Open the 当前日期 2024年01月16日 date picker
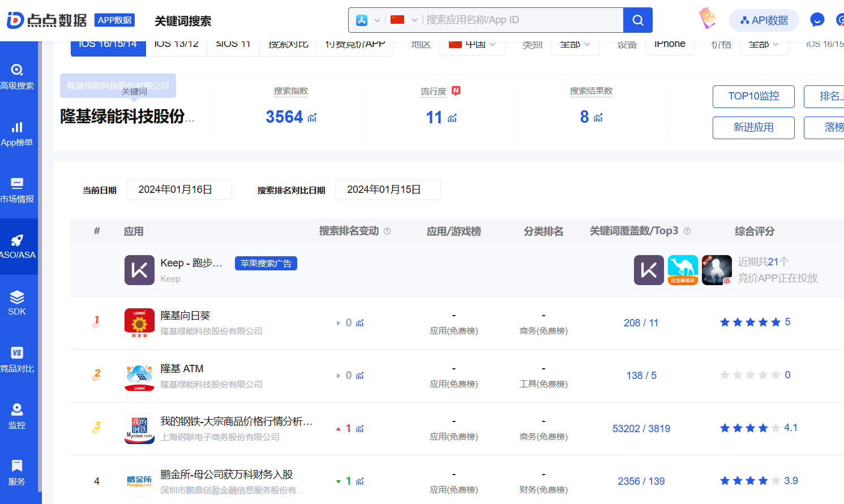Viewport: 844px width, 504px height. pyautogui.click(x=179, y=190)
